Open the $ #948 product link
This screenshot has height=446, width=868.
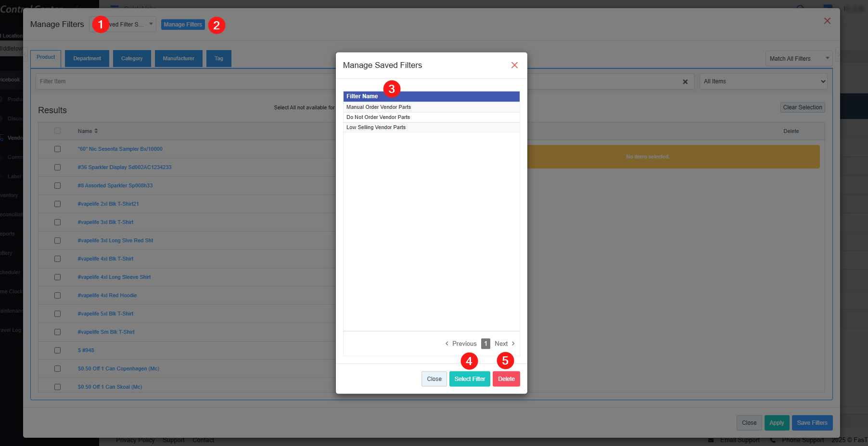tap(86, 351)
